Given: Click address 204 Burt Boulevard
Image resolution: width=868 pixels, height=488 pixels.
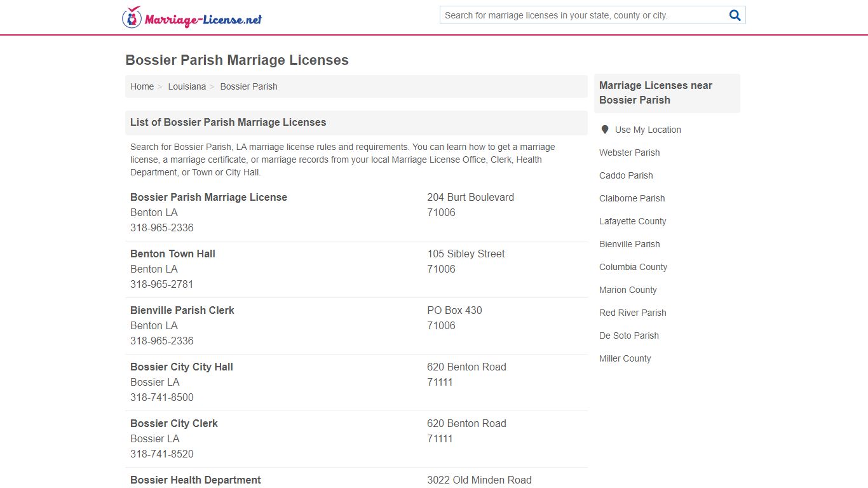Looking at the screenshot, I should (470, 197).
